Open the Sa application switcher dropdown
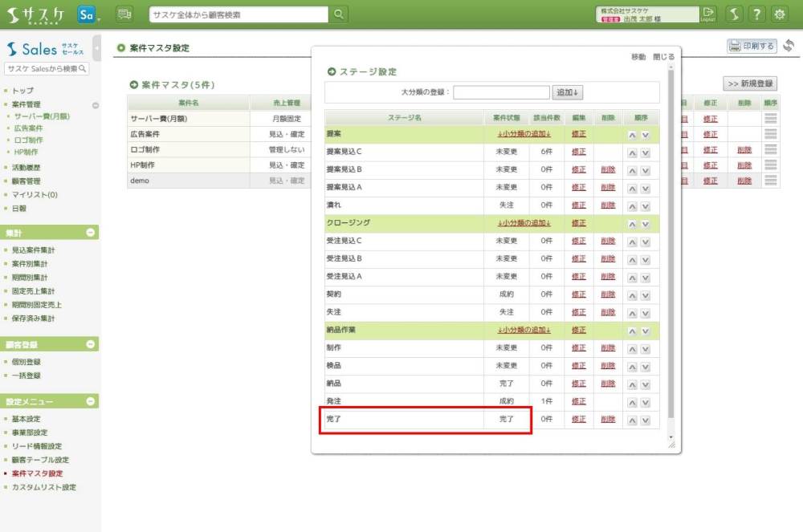This screenshot has height=532, width=803. 89,14
